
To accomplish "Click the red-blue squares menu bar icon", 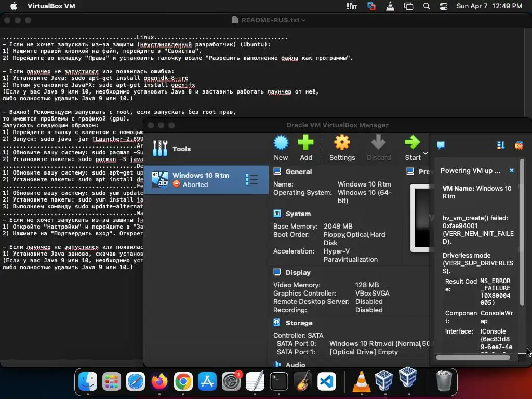I will [371, 6].
